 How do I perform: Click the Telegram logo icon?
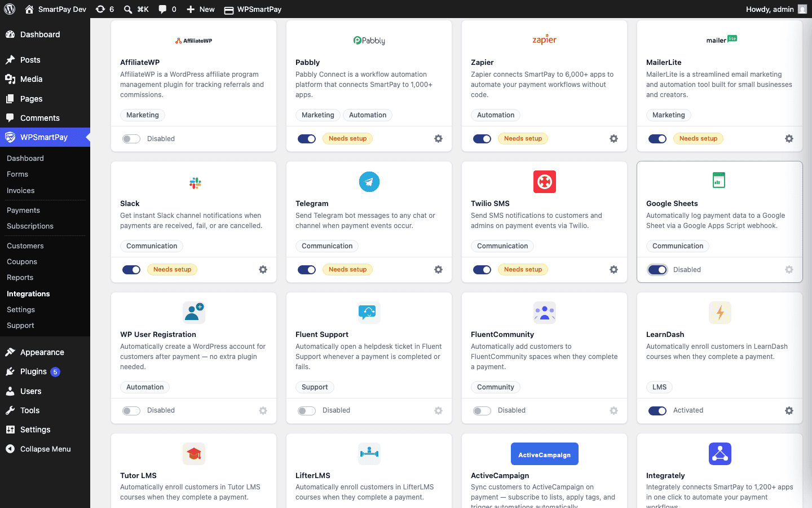(369, 182)
